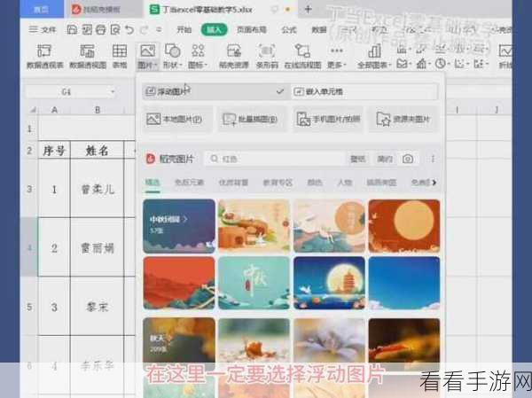Screen dimensions: 532x398
Task: Insert a PivotChart from the ribbon
Action: pyautogui.click(x=88, y=57)
